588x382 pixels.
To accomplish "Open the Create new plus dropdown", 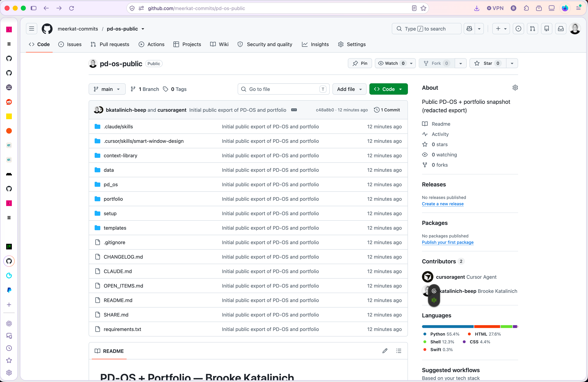I will pyautogui.click(x=501, y=29).
